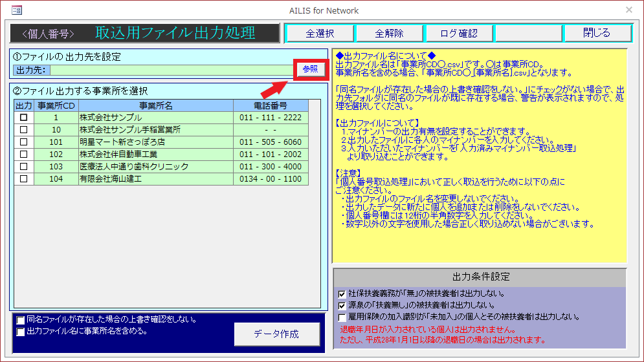Open ログ確認 log viewer
The height and width of the screenshot is (362, 644).
pyautogui.click(x=458, y=34)
